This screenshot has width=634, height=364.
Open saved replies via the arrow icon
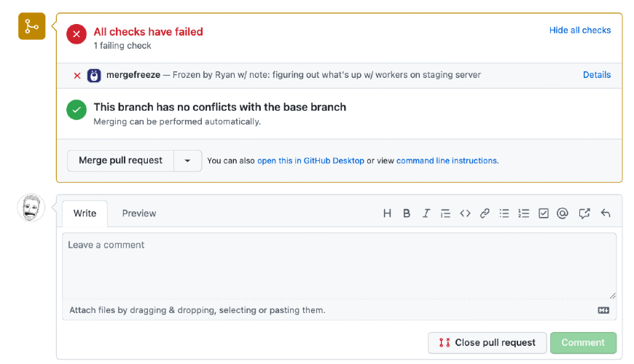606,213
